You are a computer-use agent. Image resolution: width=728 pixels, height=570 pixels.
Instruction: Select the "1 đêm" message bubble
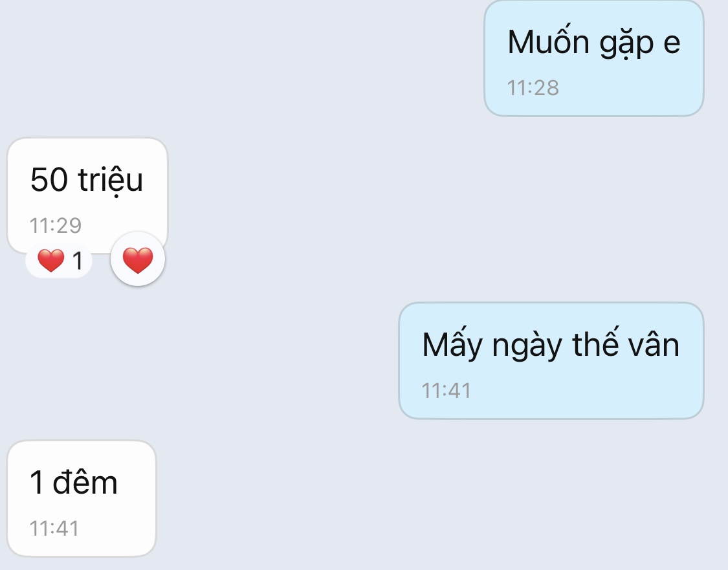tap(82, 499)
